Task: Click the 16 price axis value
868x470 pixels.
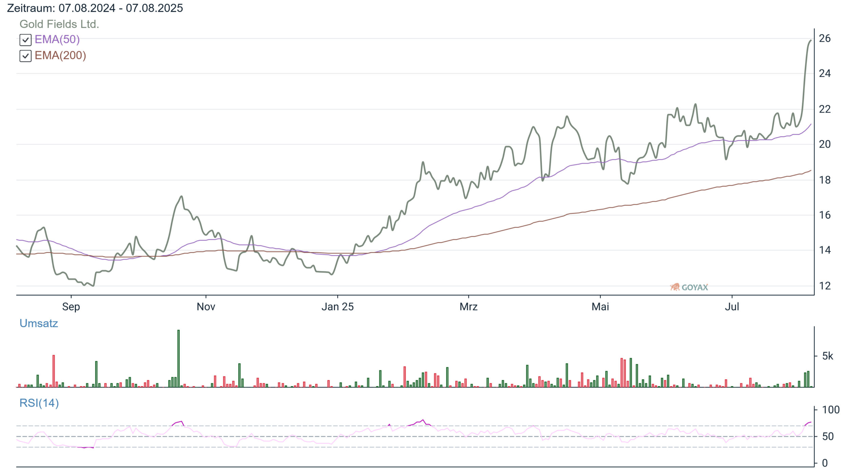Action: coord(825,215)
